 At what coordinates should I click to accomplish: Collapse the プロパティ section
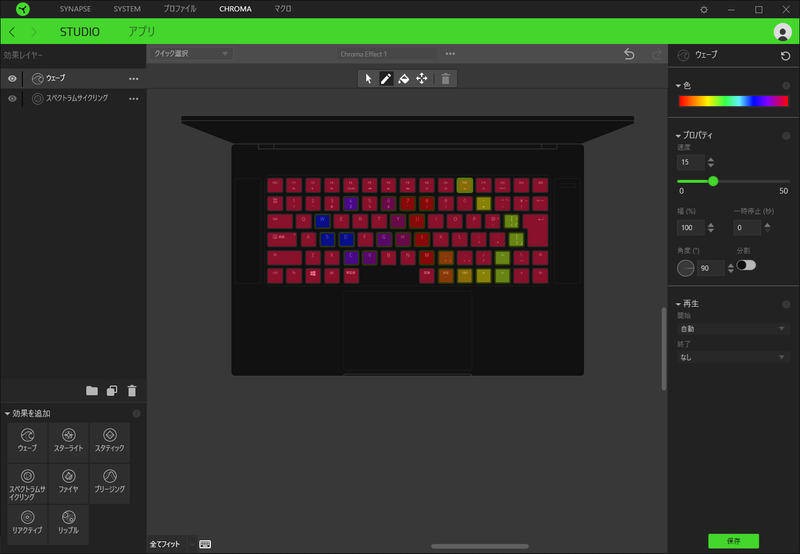point(678,136)
